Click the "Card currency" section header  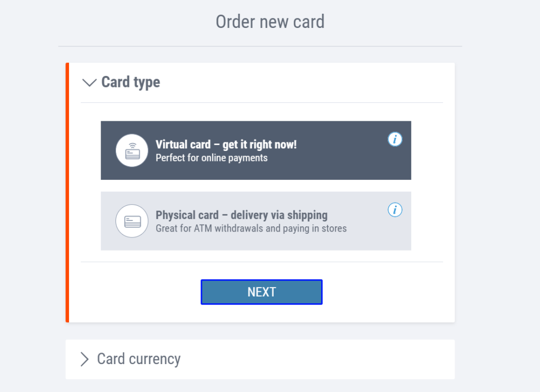click(x=138, y=359)
